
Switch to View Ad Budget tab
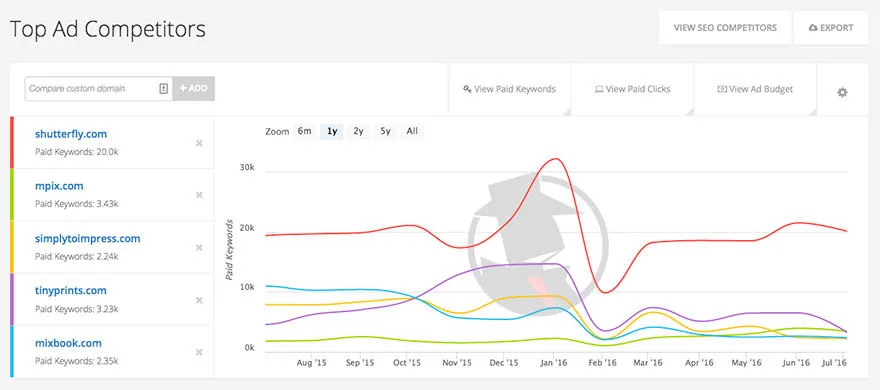755,89
